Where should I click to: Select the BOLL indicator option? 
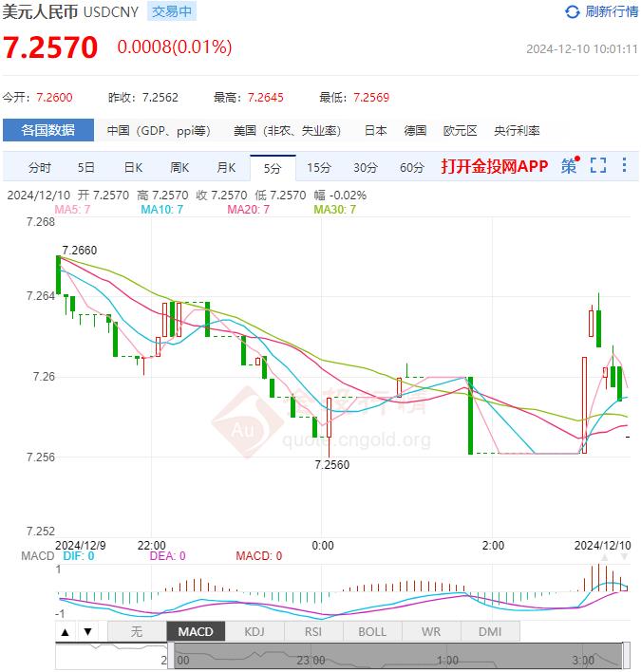pyautogui.click(x=372, y=631)
